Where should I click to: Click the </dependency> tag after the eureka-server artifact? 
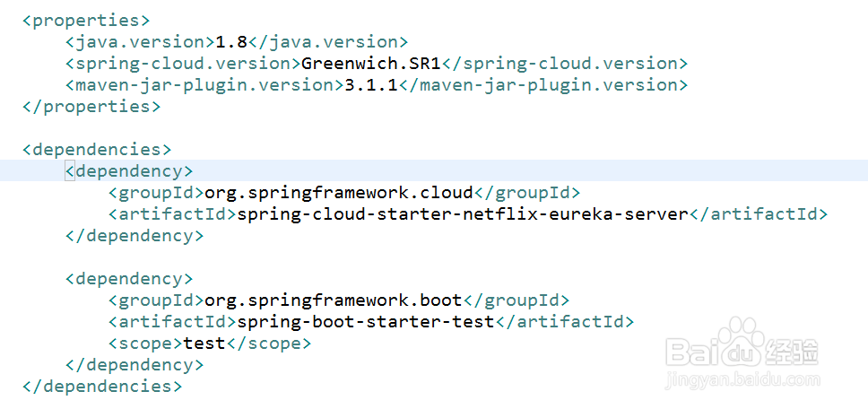pyautogui.click(x=135, y=236)
